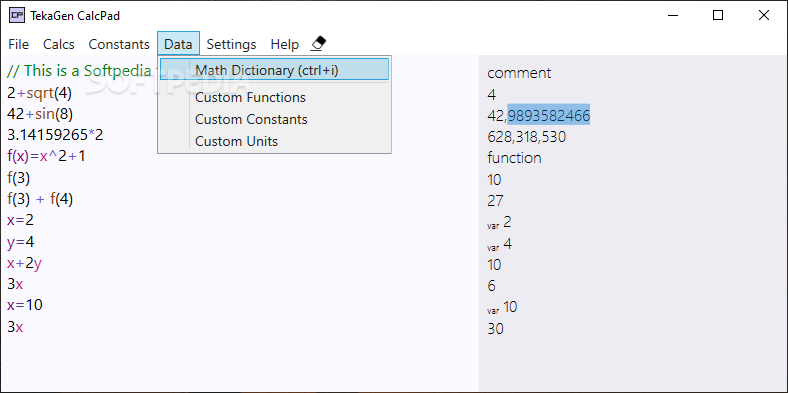The width and height of the screenshot is (788, 393).
Task: Open the Constants menu
Action: pos(119,44)
